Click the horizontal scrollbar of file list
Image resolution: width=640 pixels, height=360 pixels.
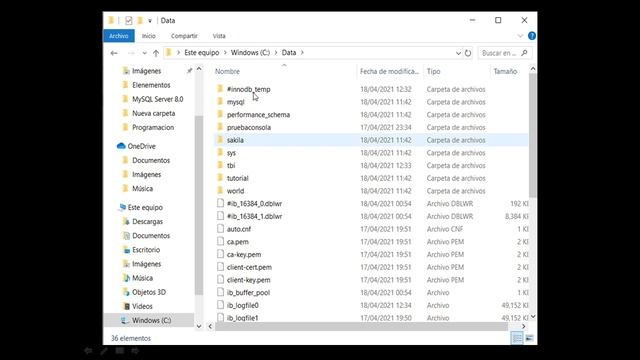tap(361, 327)
